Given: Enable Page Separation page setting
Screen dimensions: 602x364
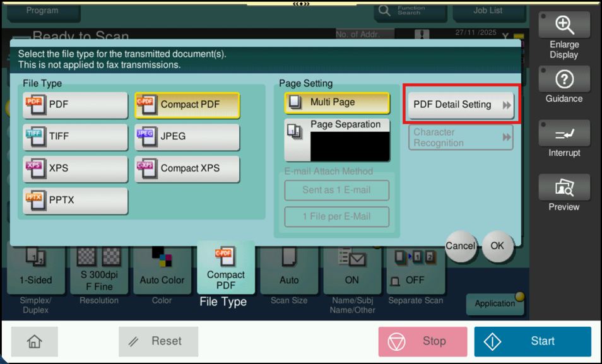Looking at the screenshot, I should [x=337, y=139].
